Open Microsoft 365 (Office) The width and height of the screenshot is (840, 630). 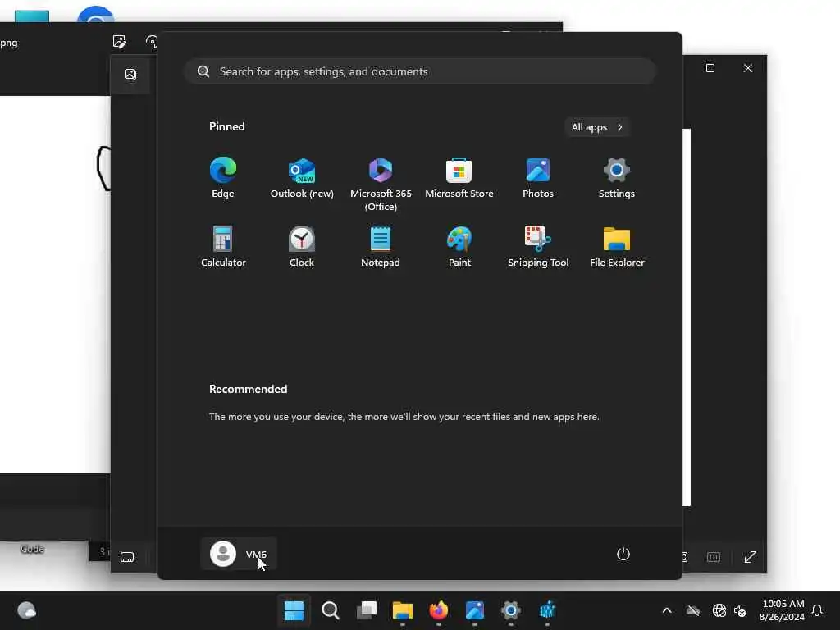pos(381,184)
